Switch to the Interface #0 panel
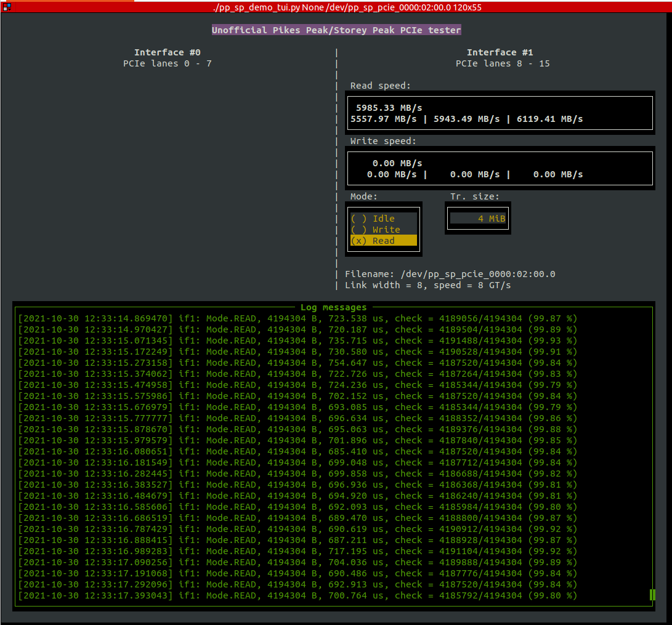672x625 pixels. coord(167,52)
